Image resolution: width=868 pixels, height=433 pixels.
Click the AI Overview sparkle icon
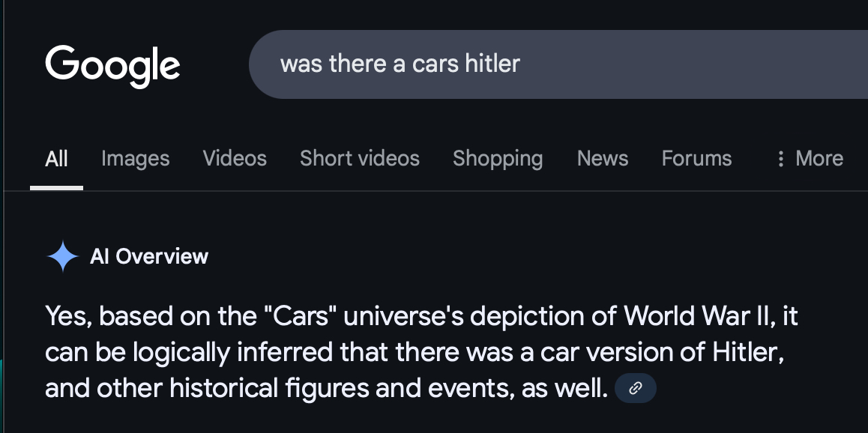(63, 257)
